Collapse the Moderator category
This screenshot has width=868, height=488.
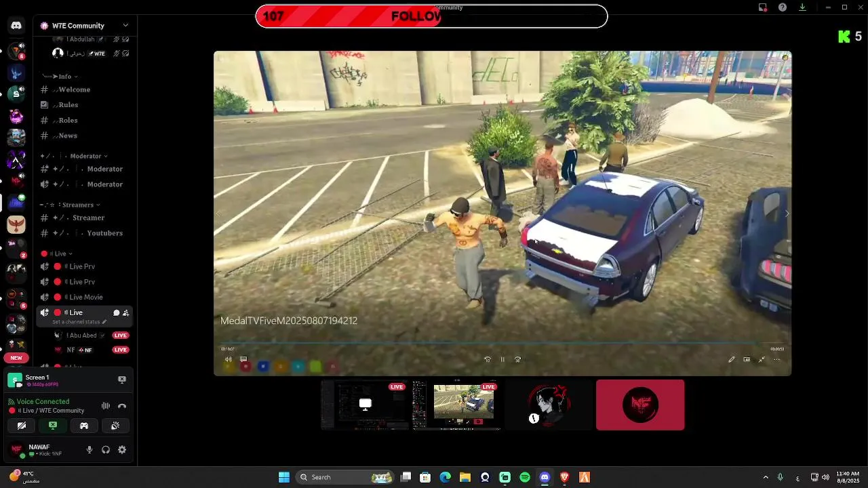pos(75,156)
